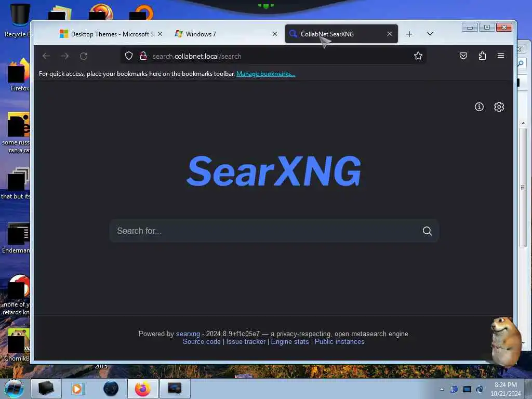The image size is (532, 399).
Task: Click the Firefox taskbar button
Action: [x=143, y=389]
